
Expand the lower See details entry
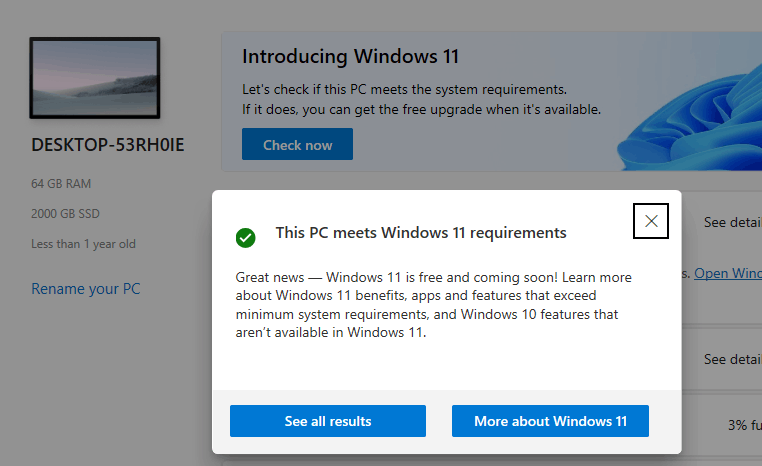[x=732, y=360]
